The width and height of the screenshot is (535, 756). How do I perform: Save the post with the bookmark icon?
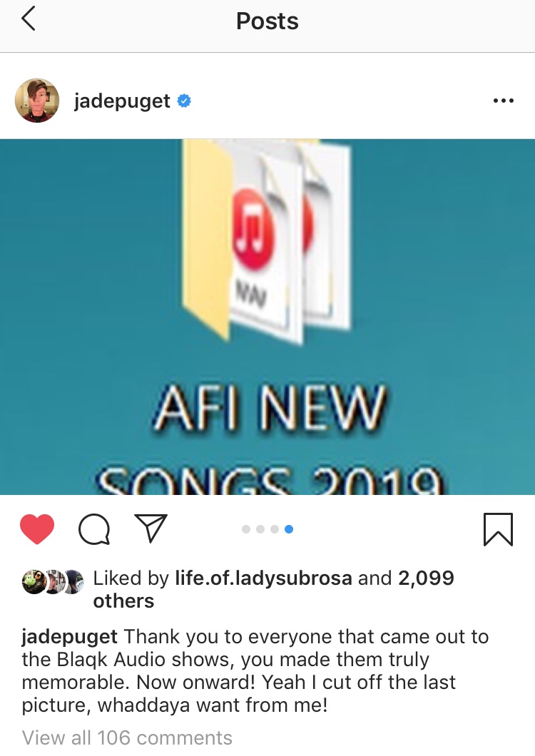498,529
